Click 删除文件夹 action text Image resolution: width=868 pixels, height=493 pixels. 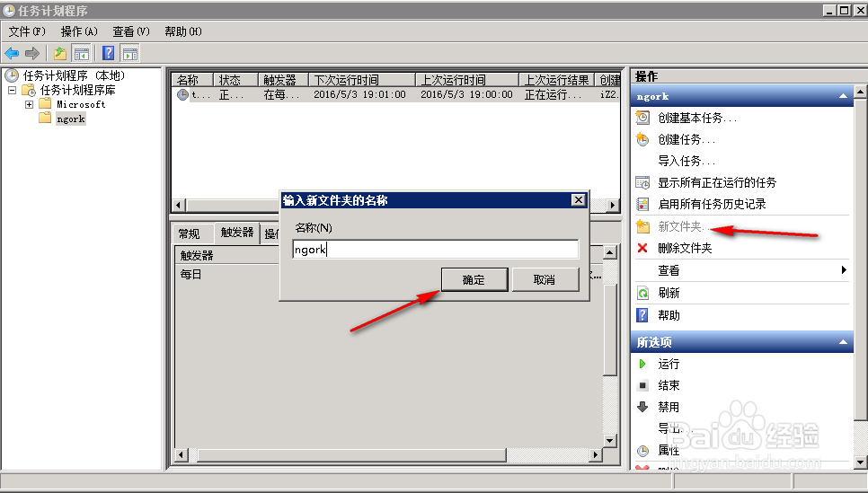[x=685, y=249]
